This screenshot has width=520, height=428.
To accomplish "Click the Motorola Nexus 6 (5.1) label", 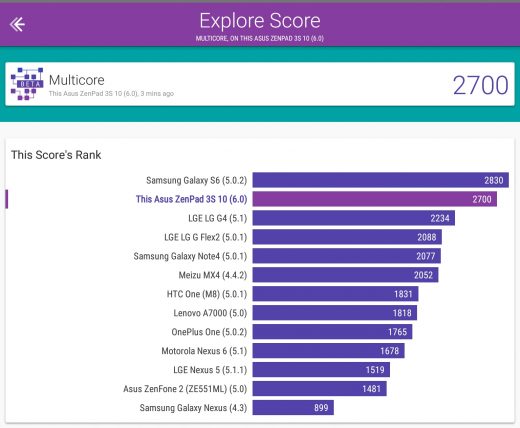I will click(x=204, y=351).
